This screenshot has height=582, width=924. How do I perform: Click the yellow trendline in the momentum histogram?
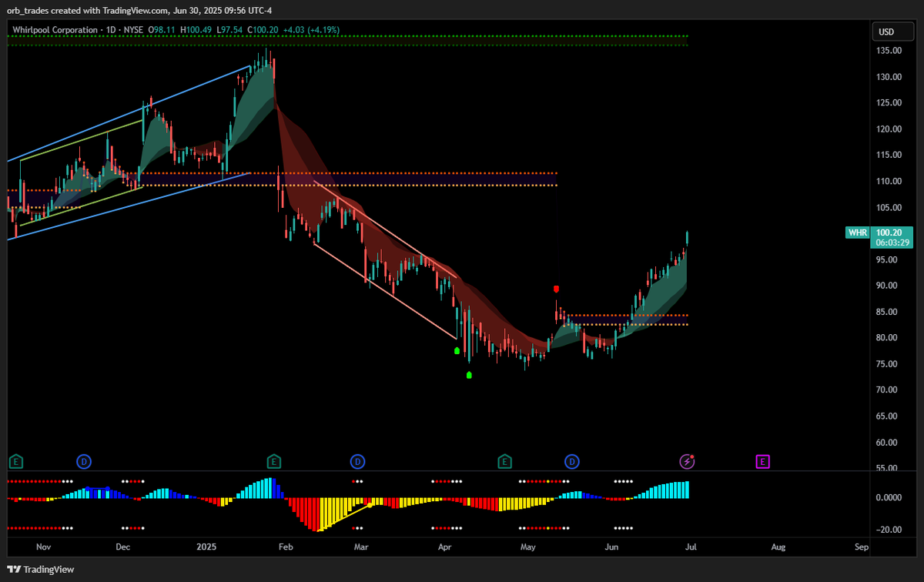[345, 517]
